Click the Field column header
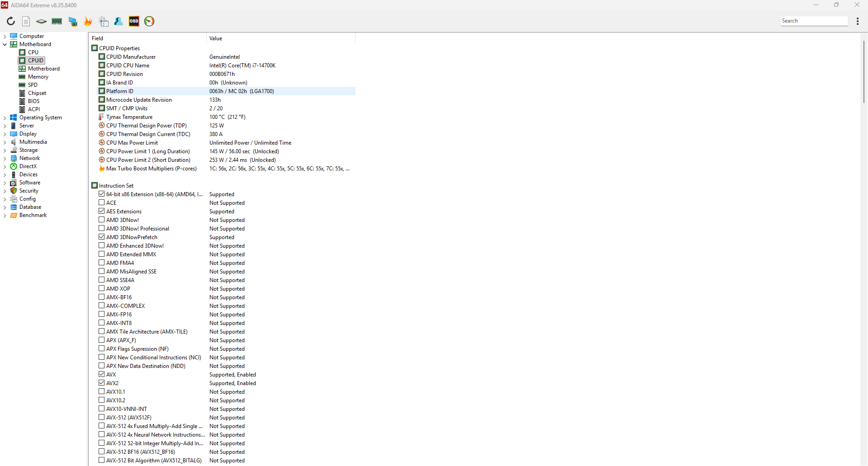Image resolution: width=868 pixels, height=466 pixels. (147, 38)
